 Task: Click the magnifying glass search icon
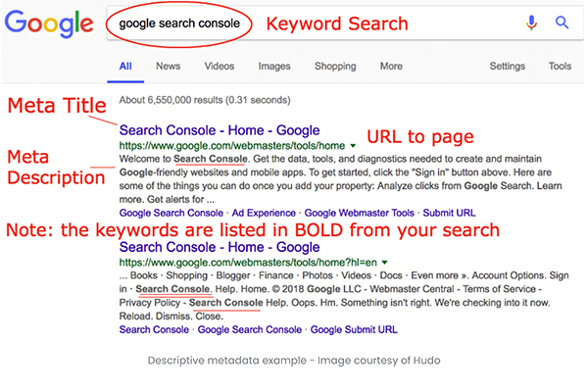click(x=562, y=22)
